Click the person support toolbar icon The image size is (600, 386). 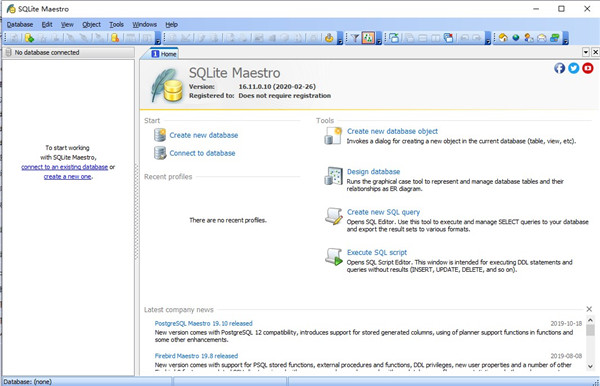(529, 38)
